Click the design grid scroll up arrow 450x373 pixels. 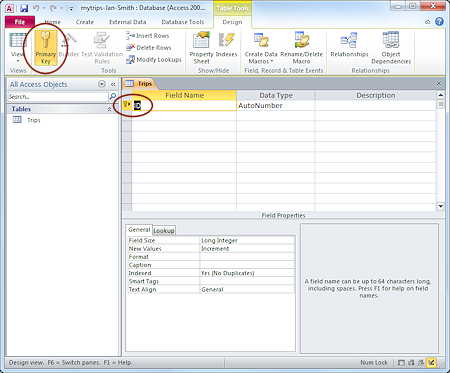click(441, 95)
